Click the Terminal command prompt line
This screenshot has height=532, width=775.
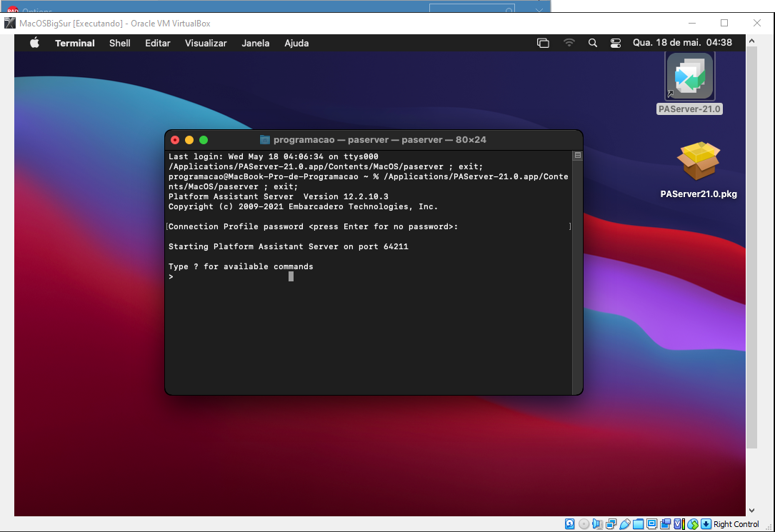(369, 276)
